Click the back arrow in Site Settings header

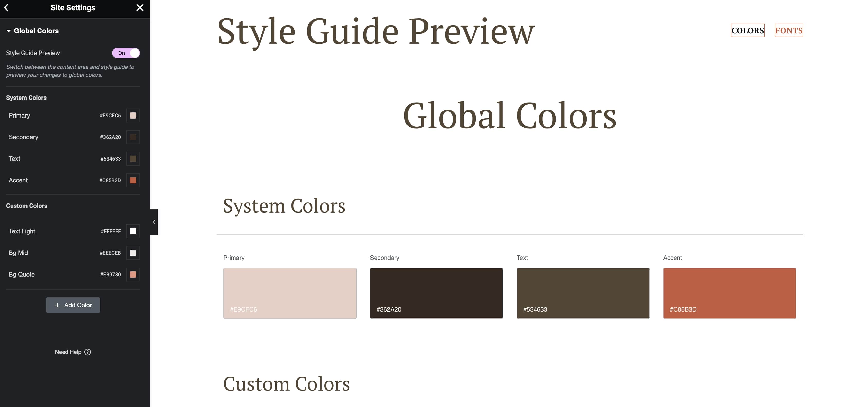tap(7, 7)
